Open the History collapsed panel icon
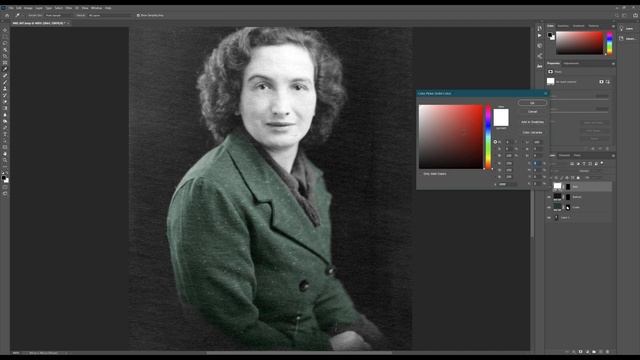The height and width of the screenshot is (360, 640). (x=540, y=28)
